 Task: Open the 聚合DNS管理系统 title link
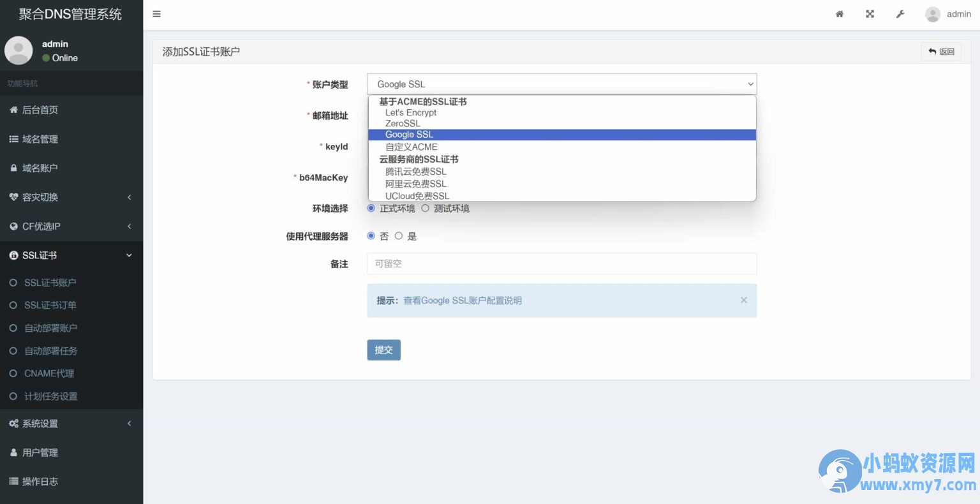pos(70,14)
